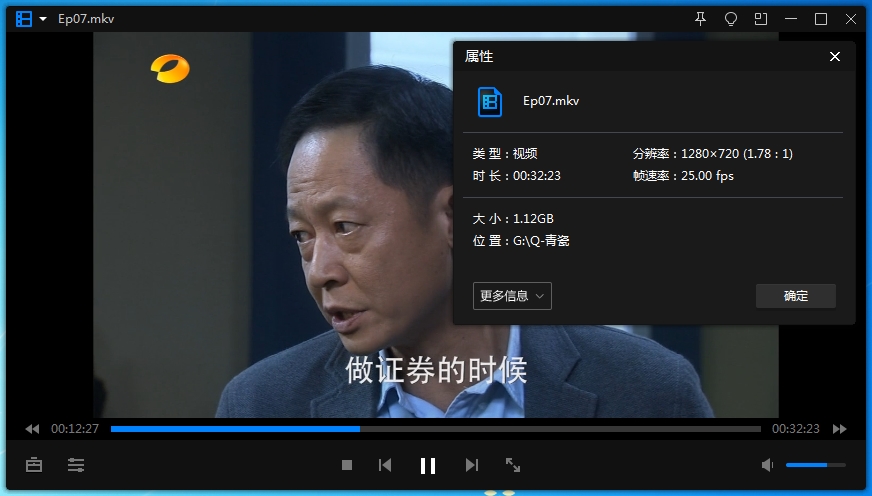The image size is (872, 496).
Task: Seek on the playback progress bar
Action: 435,429
